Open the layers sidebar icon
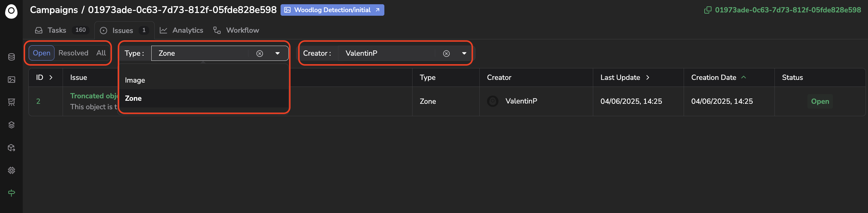This screenshot has height=213, width=868. coord(11,125)
